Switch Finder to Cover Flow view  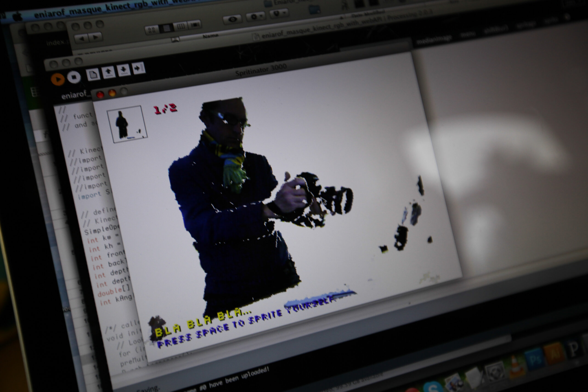click(x=194, y=25)
